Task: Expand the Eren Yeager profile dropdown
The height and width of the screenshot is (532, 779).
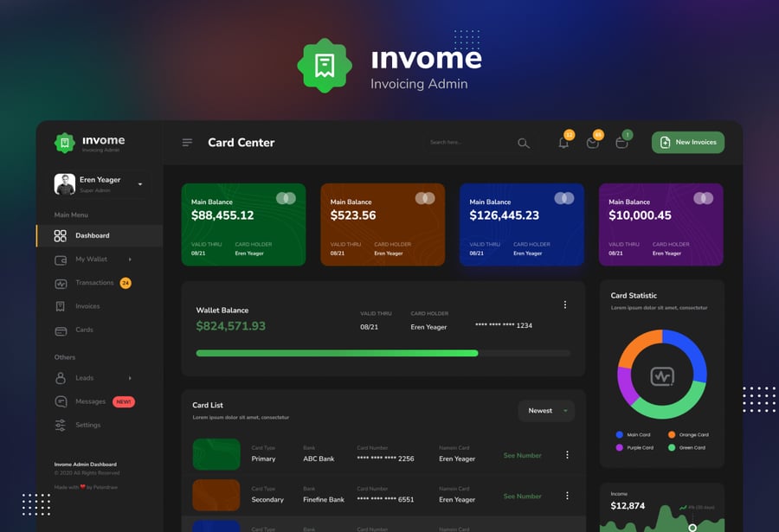Action: 140,184
